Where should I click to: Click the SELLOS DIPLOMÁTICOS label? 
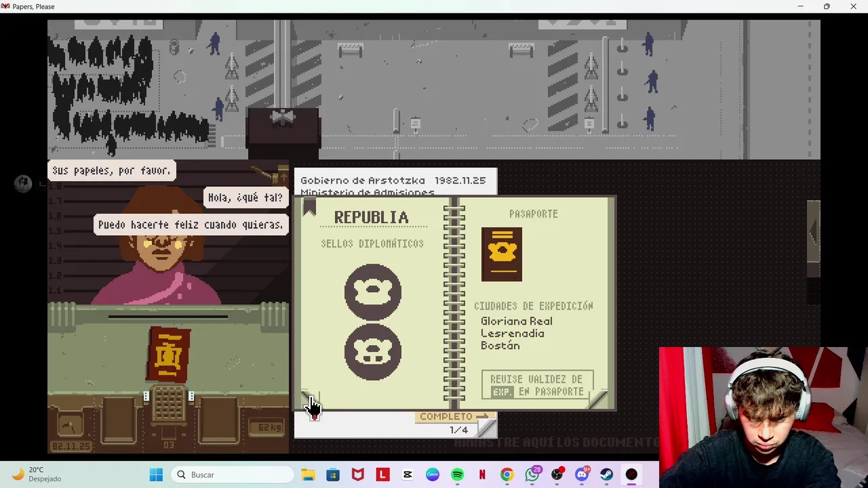(372, 243)
